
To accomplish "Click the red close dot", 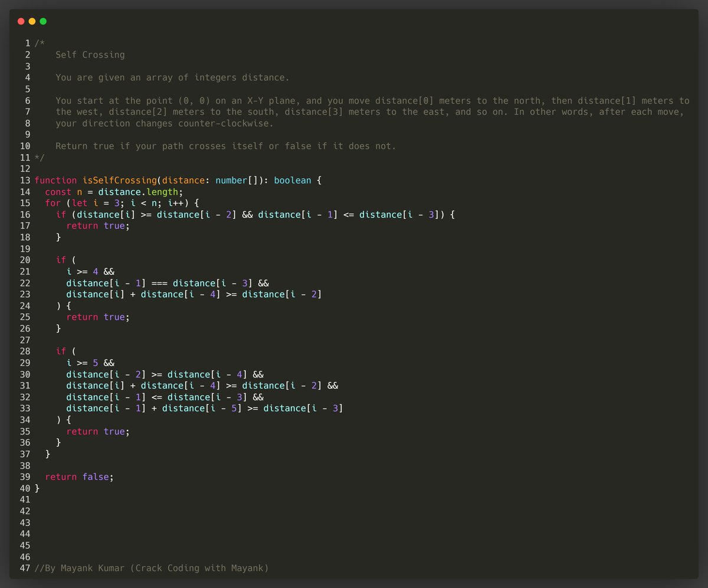I will click(x=21, y=21).
